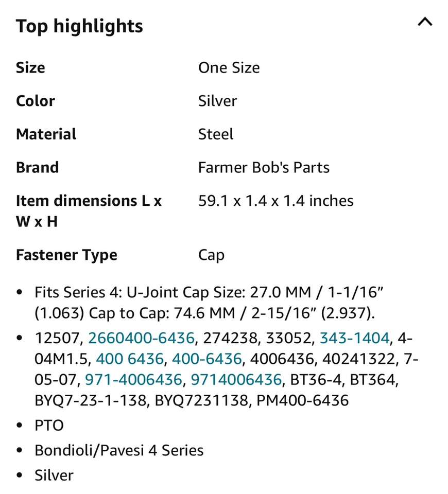Select the Farmer Bob's Parts brand value
Screen dimensions: 448x494
[x=264, y=167]
